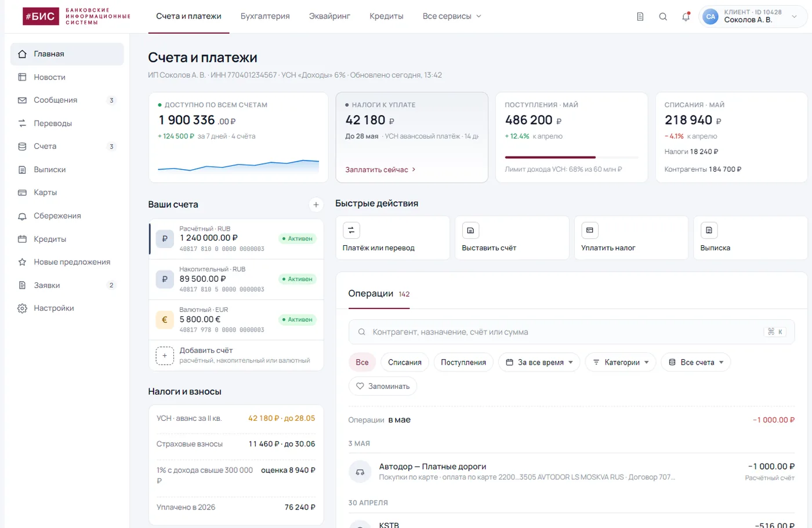Click the Страховые взносы row

[x=236, y=444]
